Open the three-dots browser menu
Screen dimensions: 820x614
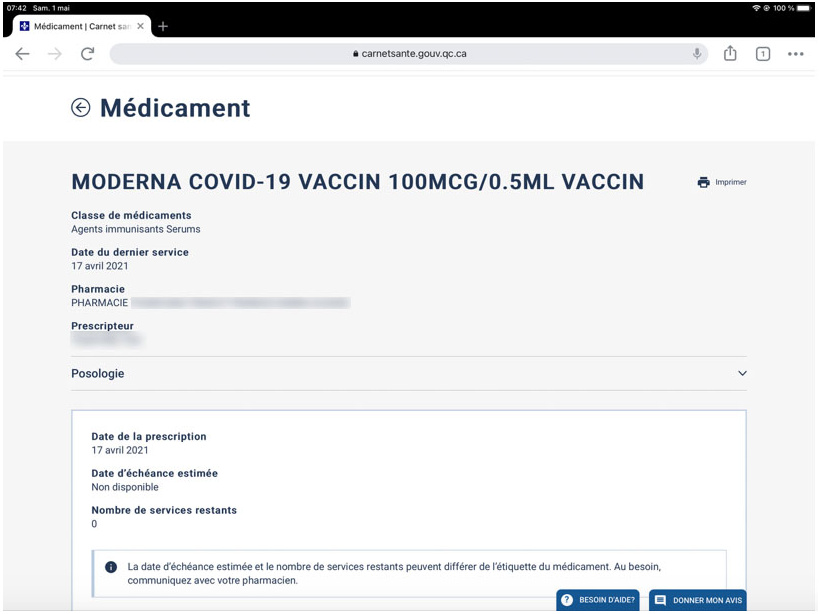(796, 54)
